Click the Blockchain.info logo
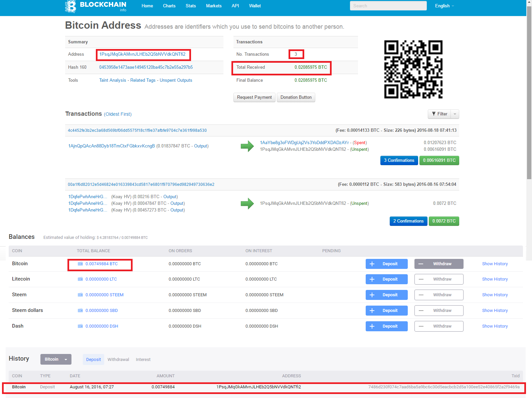 pos(96,6)
